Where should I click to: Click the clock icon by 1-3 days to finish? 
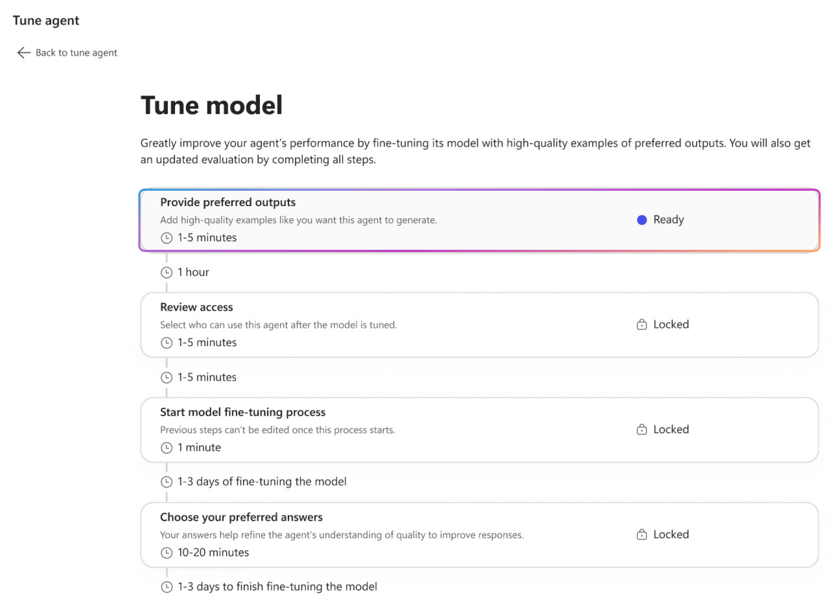coord(166,587)
